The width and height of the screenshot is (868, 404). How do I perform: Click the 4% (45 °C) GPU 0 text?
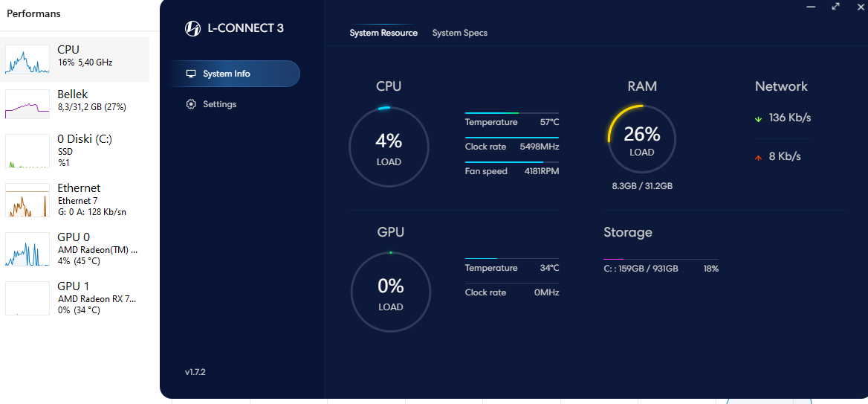pyautogui.click(x=79, y=261)
